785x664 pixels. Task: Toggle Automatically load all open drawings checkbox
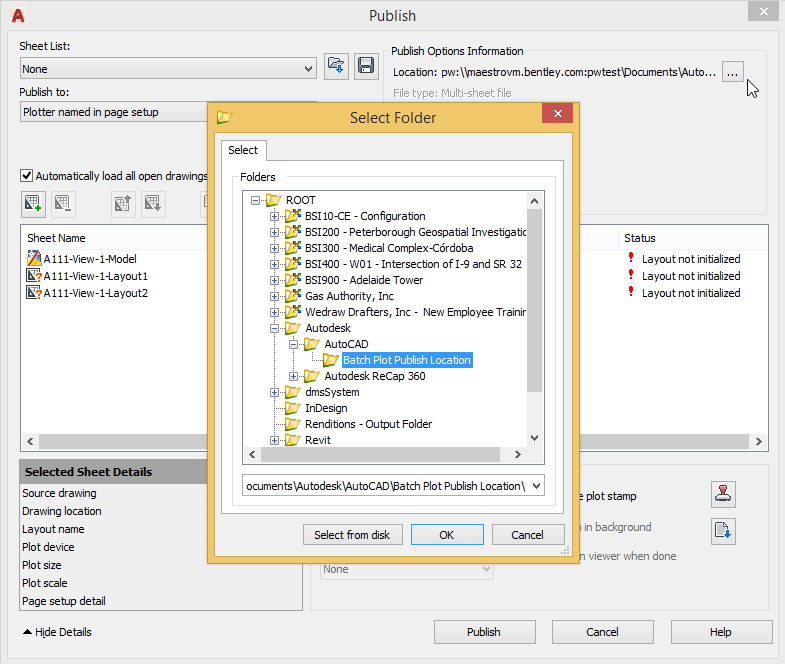pyautogui.click(x=27, y=175)
